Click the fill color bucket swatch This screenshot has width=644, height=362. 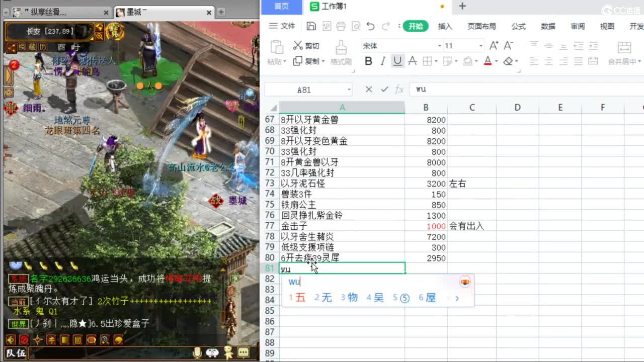pyautogui.click(x=467, y=61)
